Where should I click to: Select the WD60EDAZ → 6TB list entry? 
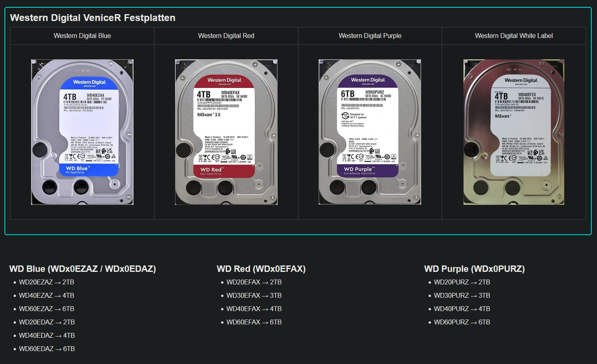coord(47,349)
